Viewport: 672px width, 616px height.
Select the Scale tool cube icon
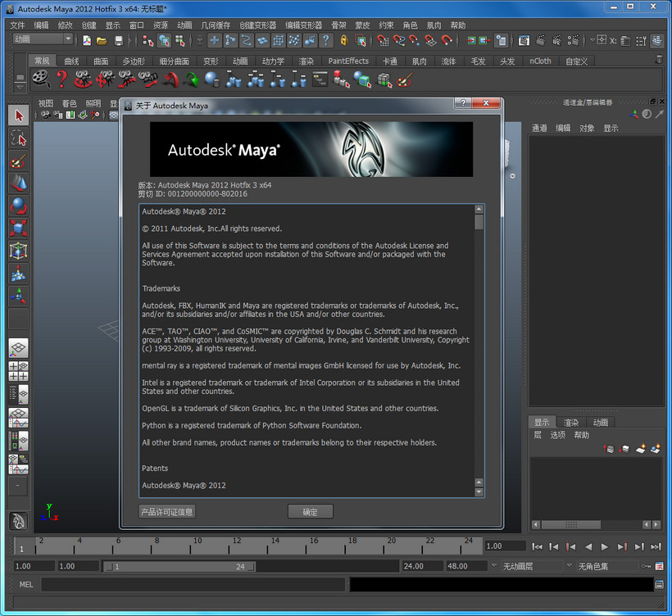point(18,229)
